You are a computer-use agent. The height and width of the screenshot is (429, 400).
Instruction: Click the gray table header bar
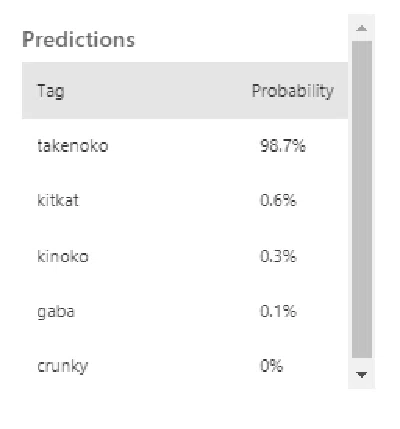tap(185, 90)
